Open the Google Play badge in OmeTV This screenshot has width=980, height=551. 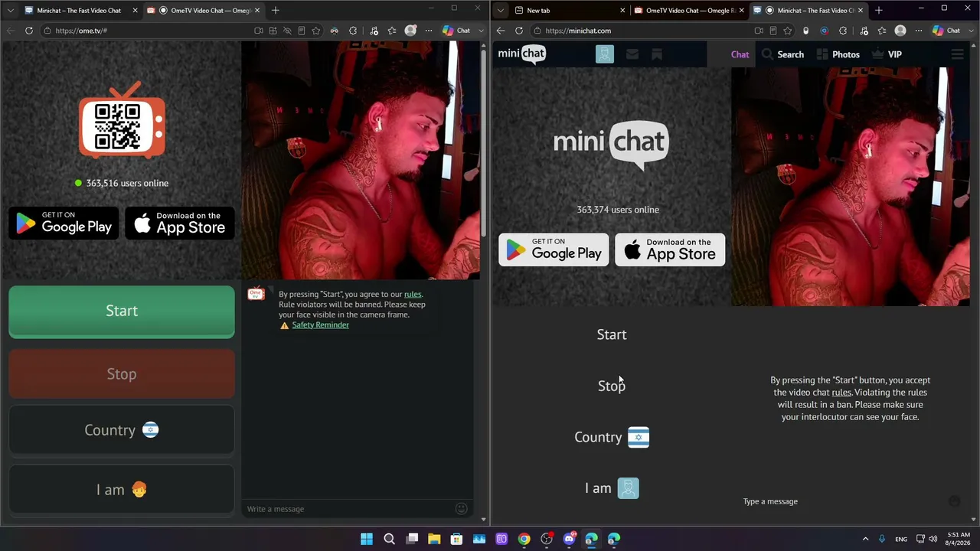point(64,223)
